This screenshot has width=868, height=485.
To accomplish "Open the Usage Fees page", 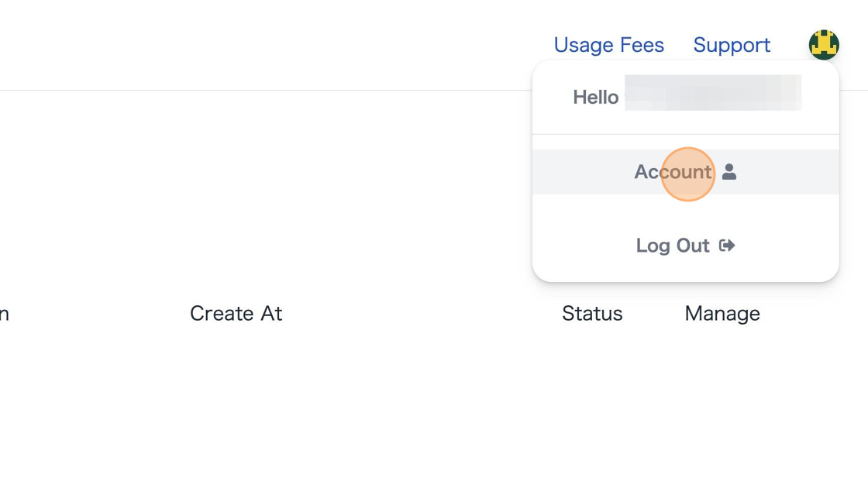I will [x=609, y=45].
